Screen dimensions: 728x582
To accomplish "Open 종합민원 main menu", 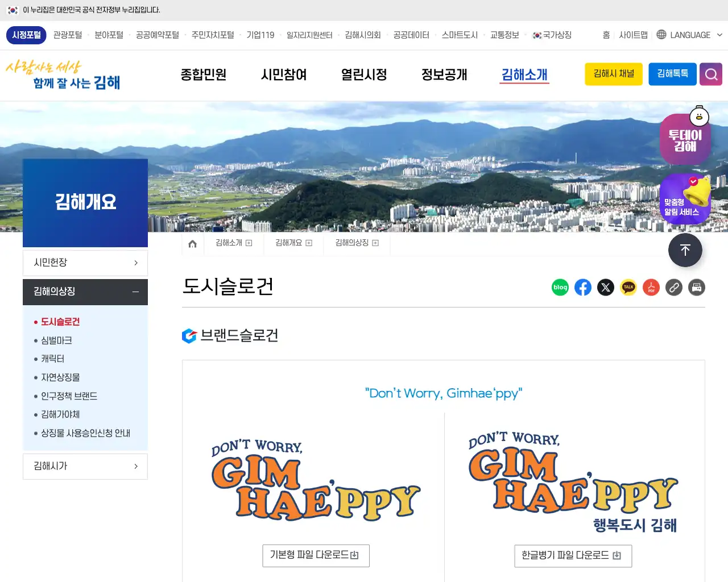I will point(204,74).
